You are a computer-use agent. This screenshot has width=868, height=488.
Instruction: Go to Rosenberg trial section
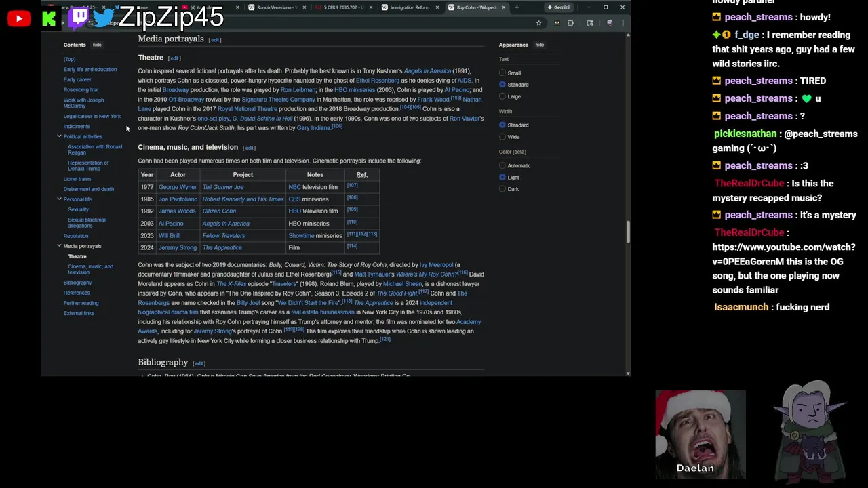[81, 89]
